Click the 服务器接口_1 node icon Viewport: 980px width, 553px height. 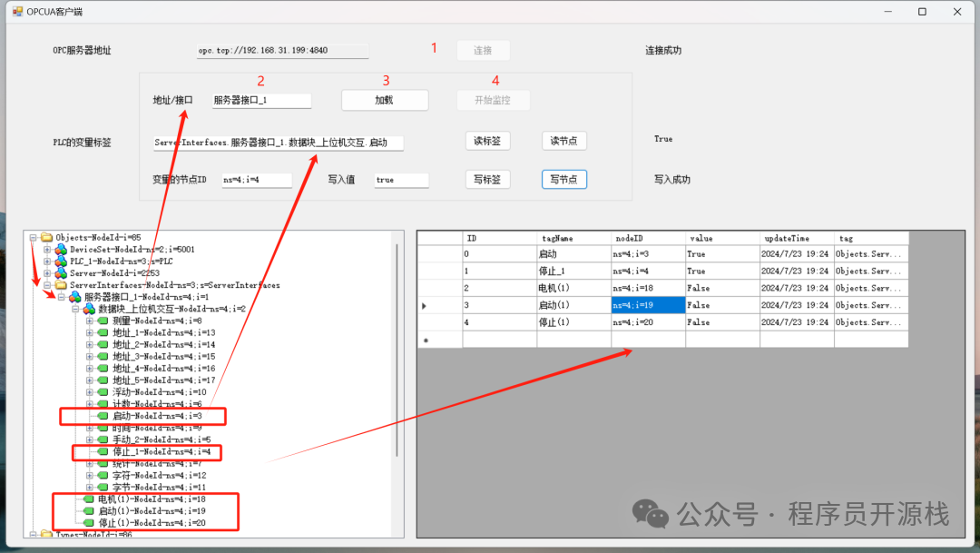75,297
